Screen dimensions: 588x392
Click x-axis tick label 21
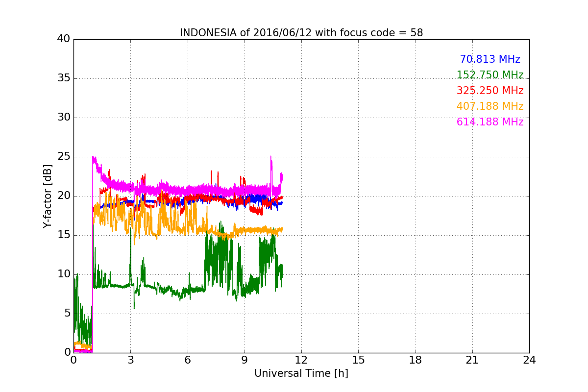[x=472, y=360]
